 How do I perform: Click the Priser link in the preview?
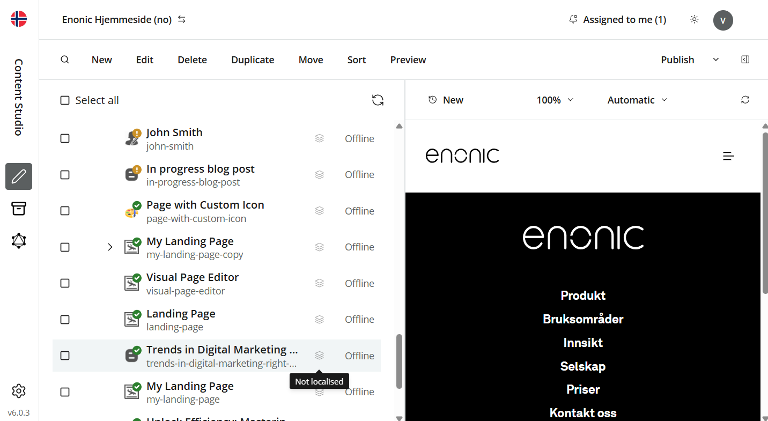[x=583, y=390]
